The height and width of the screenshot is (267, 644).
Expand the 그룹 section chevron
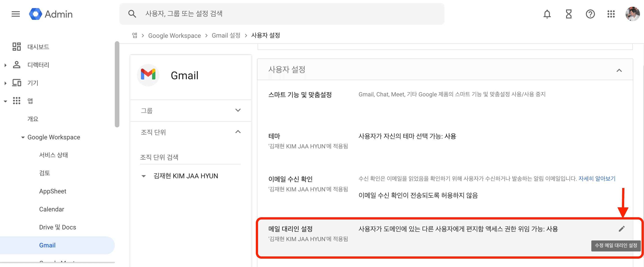click(238, 110)
